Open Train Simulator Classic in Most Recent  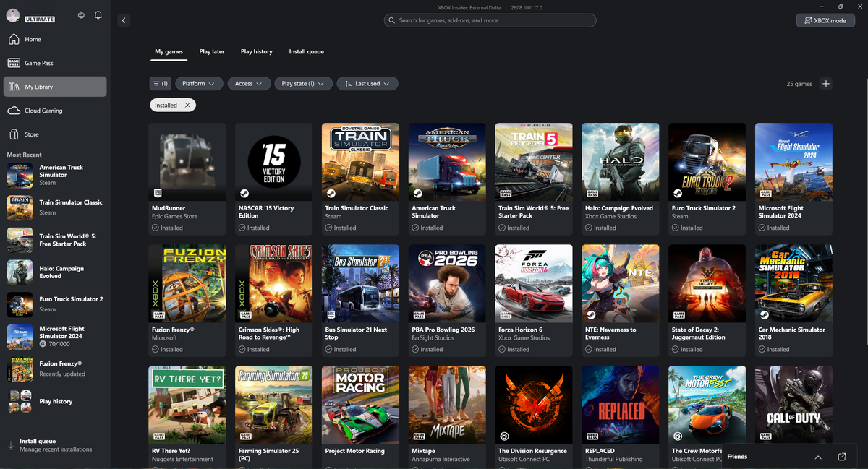[55, 207]
